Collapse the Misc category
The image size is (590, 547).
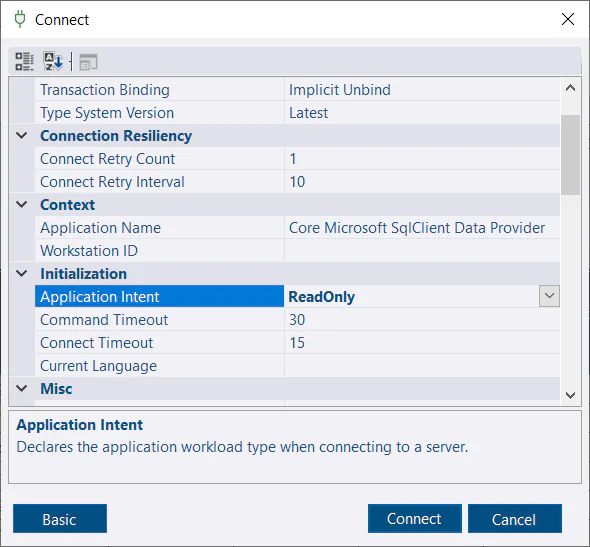point(22,388)
